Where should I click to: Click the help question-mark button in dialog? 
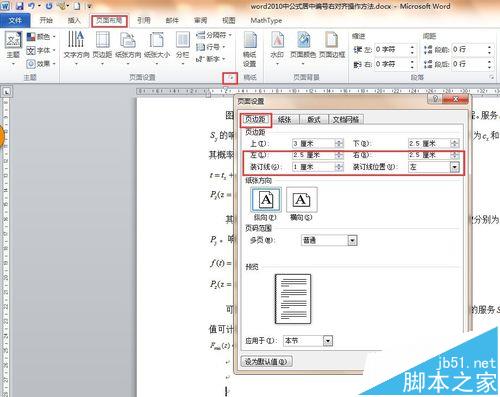(435, 99)
